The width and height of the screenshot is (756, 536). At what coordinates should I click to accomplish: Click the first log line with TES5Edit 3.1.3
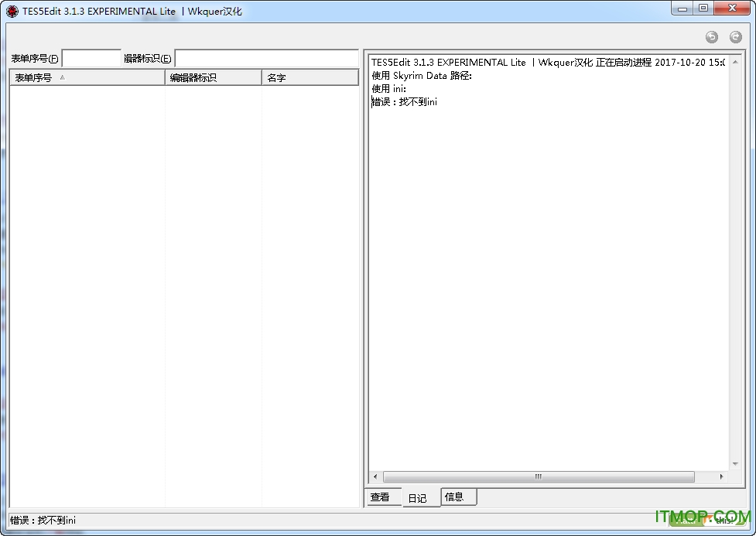click(548, 62)
